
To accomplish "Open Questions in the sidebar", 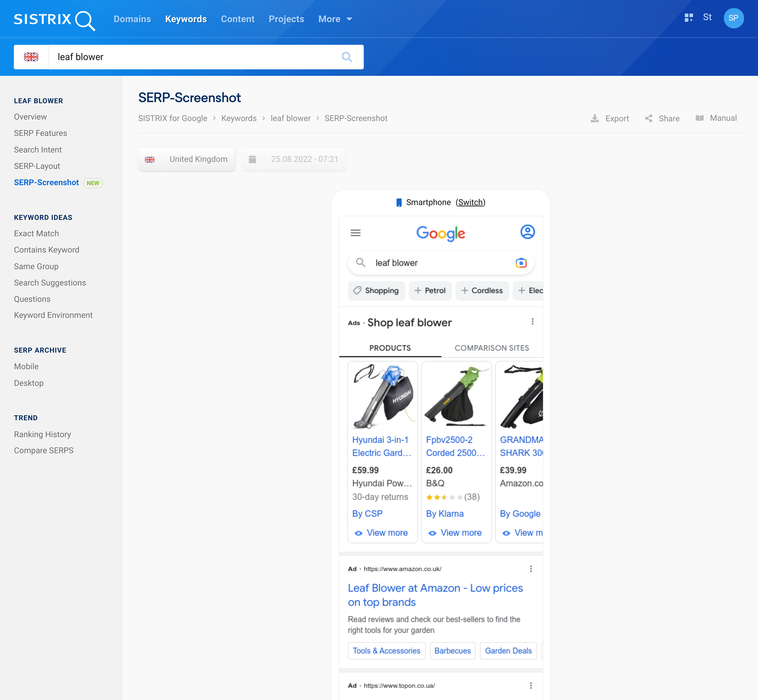I will pyautogui.click(x=32, y=299).
